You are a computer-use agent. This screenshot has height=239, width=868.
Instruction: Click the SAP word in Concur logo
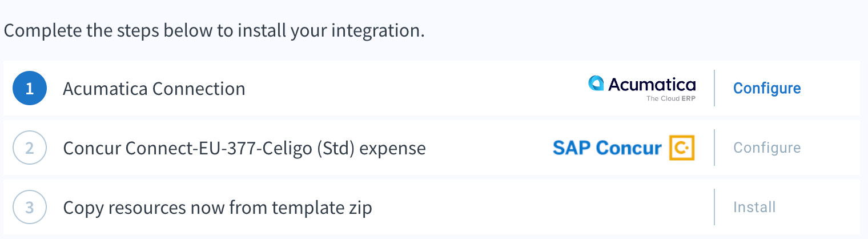point(572,148)
